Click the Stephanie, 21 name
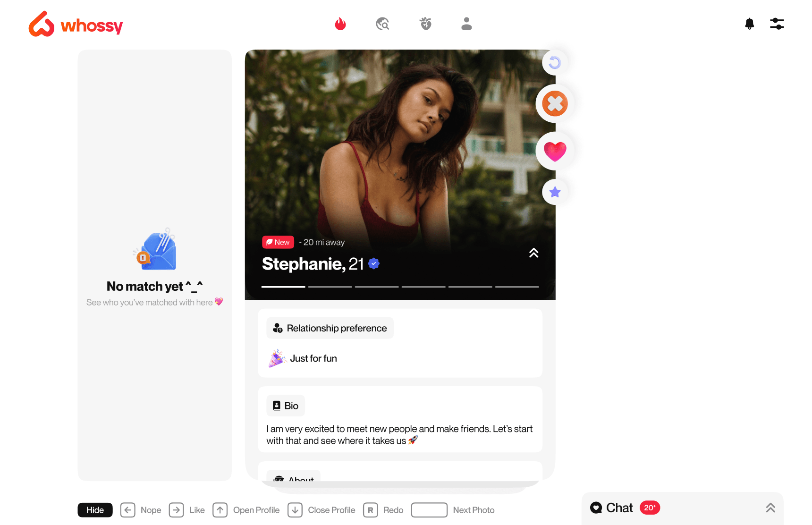Viewport: 812px width, 525px height. coord(313,263)
